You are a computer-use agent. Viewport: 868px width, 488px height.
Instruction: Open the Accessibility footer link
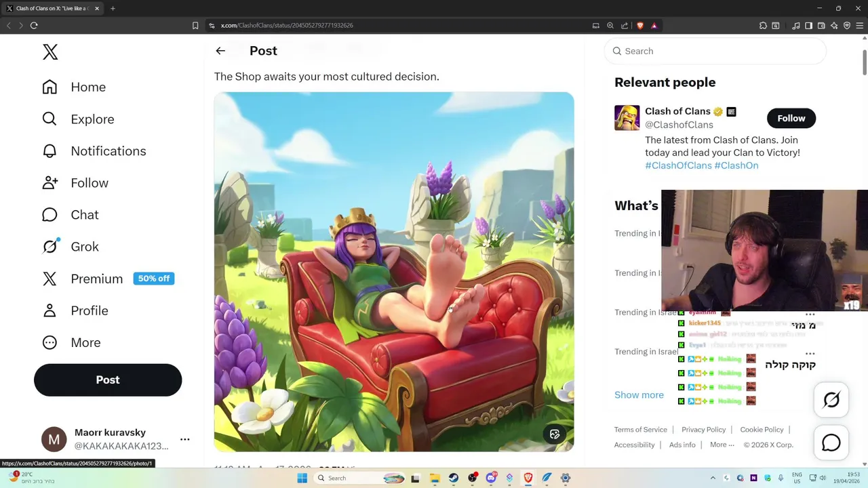[634, 445]
